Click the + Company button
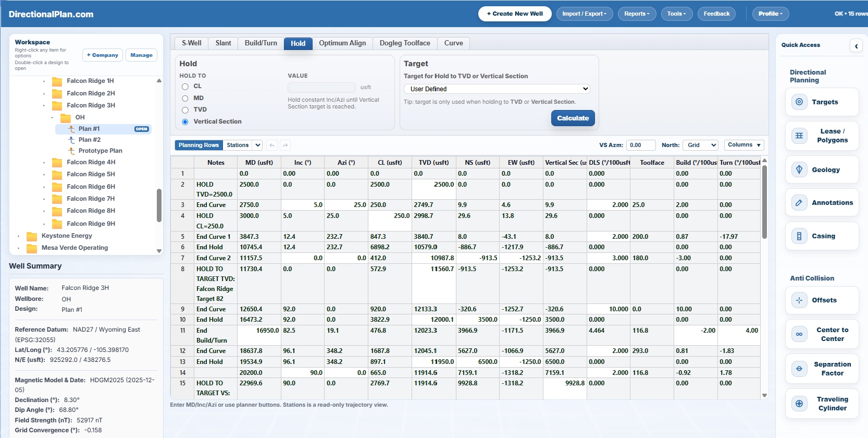868x438 pixels. pyautogui.click(x=103, y=55)
